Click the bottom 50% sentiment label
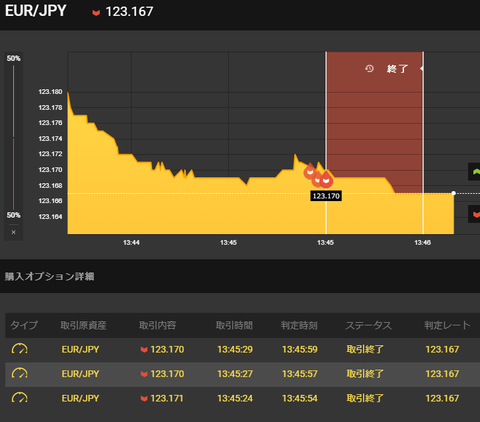The image size is (480, 422). [13, 215]
